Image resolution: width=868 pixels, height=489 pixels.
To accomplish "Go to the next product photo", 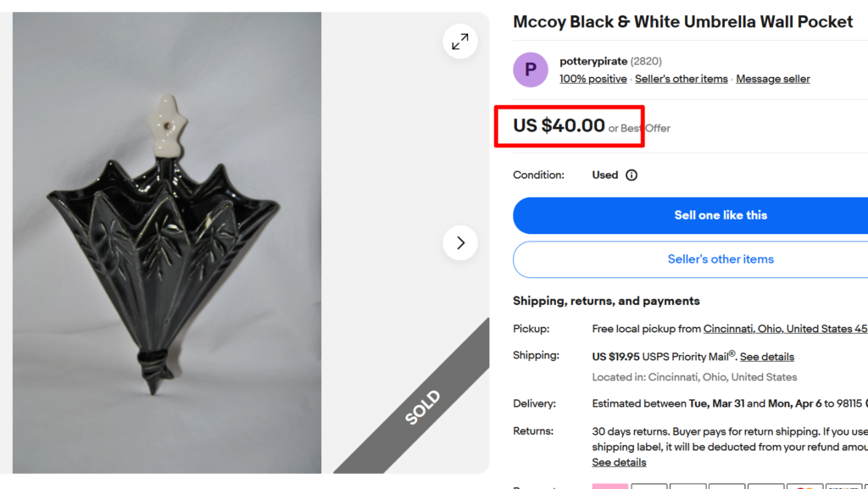I will click(460, 243).
